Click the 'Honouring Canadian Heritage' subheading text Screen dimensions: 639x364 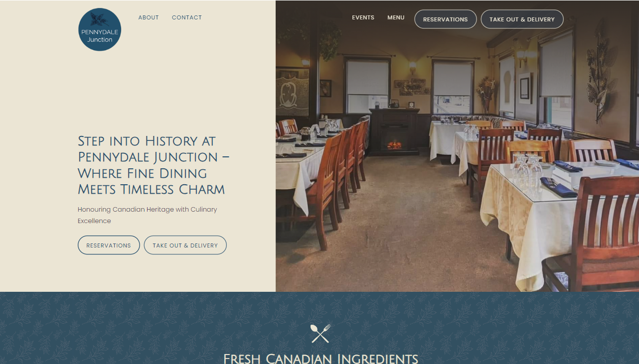[x=148, y=215]
